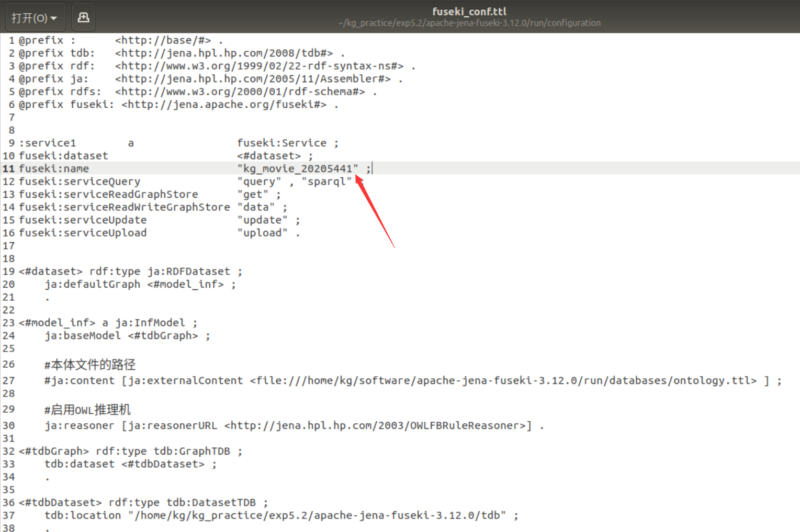Click the comment #本体文件的路径
This screenshot has height=532, width=800.
tap(90, 365)
